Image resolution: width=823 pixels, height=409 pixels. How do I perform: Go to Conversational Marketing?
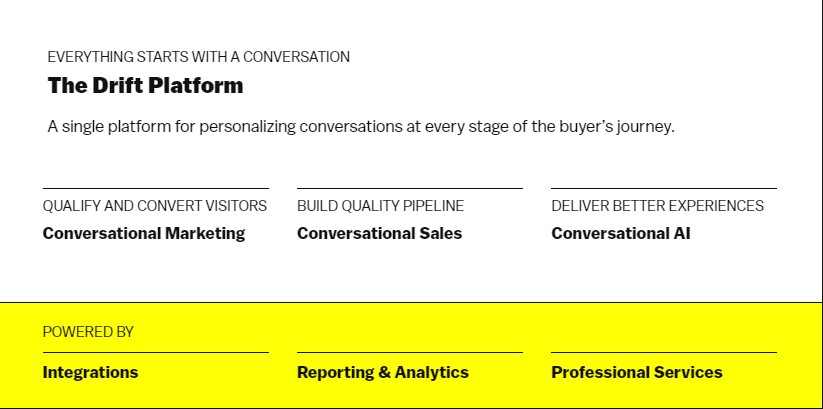click(x=144, y=233)
